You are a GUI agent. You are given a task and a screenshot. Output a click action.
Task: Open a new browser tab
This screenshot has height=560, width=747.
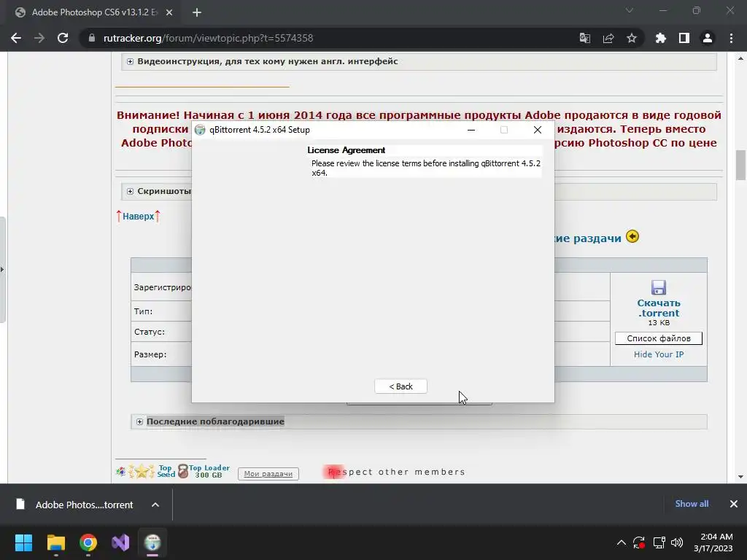pyautogui.click(x=197, y=12)
